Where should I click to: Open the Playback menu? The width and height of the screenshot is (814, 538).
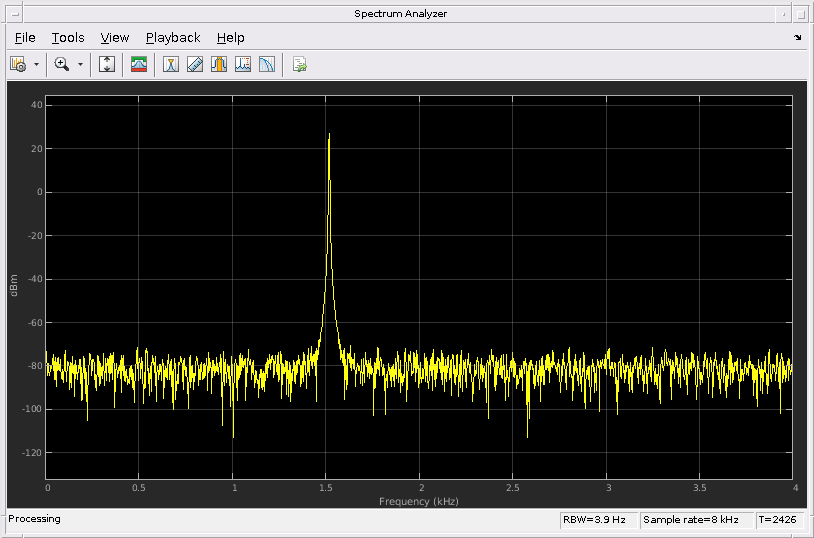tap(173, 38)
